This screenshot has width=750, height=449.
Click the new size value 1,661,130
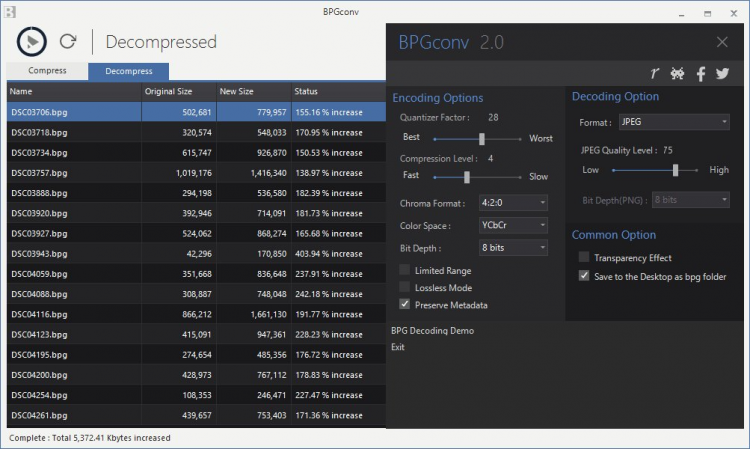point(269,315)
